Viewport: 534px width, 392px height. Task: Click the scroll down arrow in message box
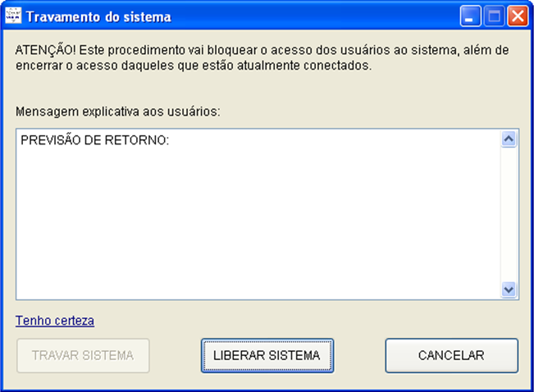coord(508,289)
